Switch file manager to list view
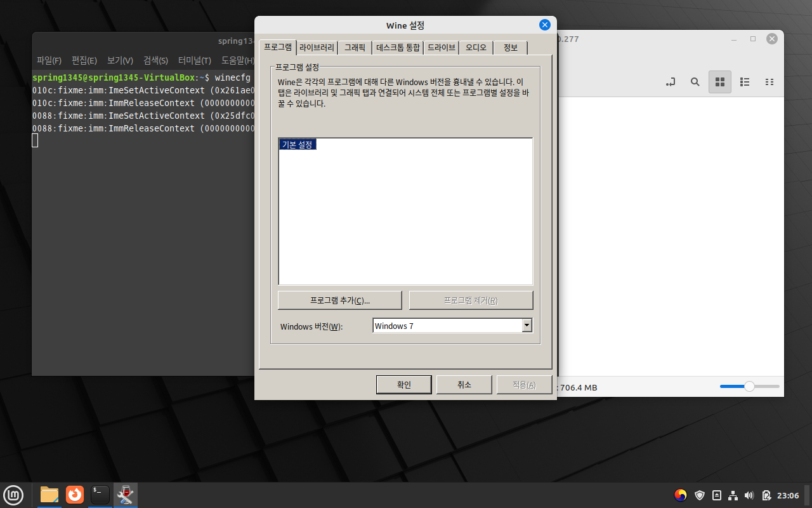 coord(745,82)
